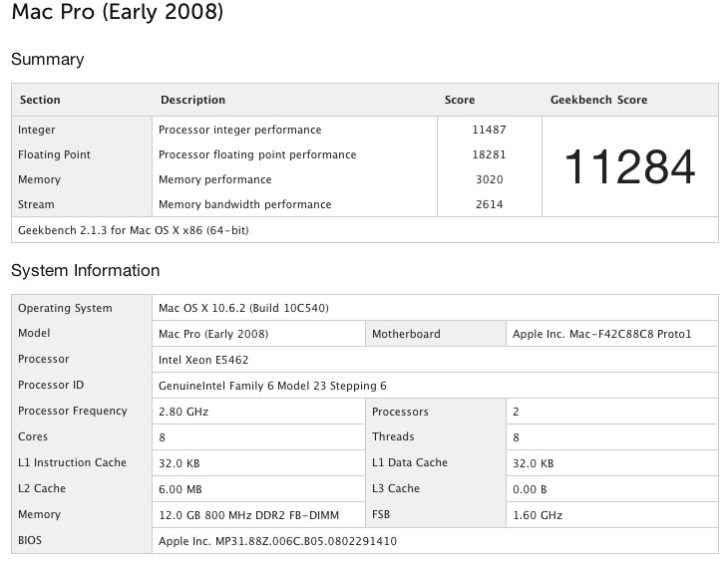The width and height of the screenshot is (728, 562).
Task: Click 'Processor integer performance' description
Action: tap(239, 130)
